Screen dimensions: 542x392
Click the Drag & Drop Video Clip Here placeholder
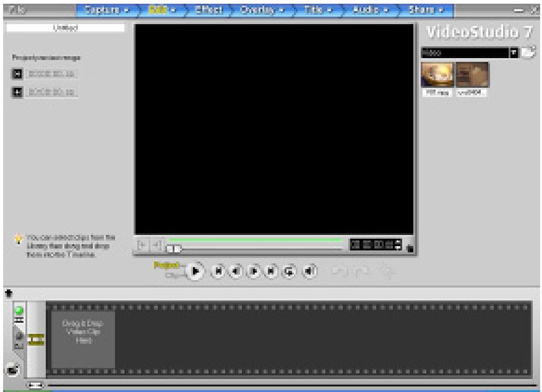click(83, 340)
